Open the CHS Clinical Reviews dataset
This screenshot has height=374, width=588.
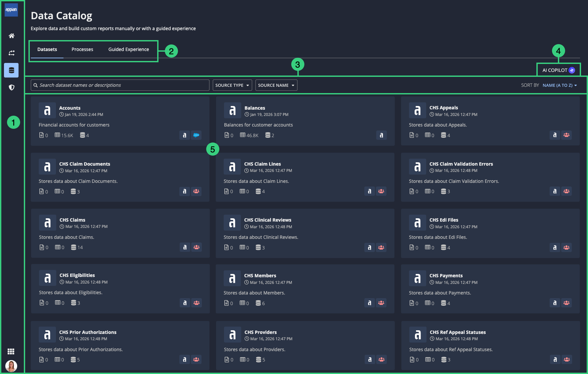click(x=268, y=220)
